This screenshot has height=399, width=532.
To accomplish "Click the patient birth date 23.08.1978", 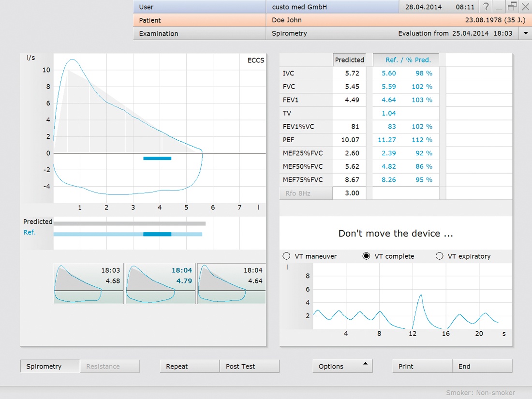I will [484, 20].
